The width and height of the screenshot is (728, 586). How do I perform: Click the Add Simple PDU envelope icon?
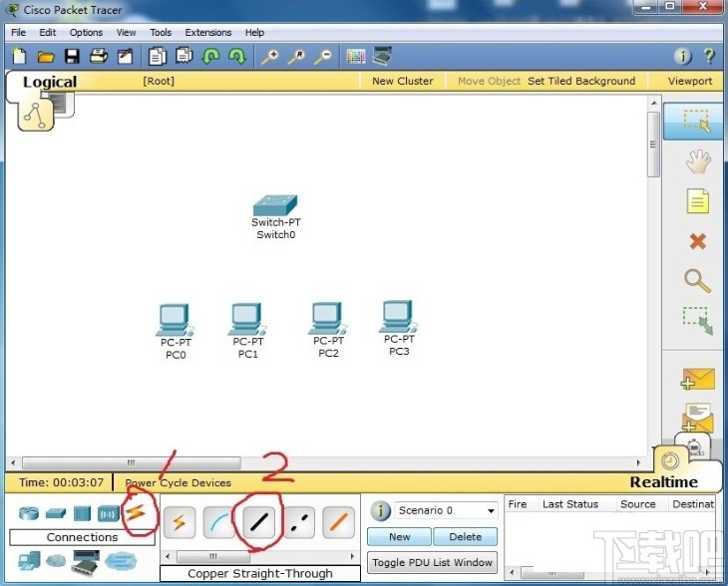click(x=697, y=379)
